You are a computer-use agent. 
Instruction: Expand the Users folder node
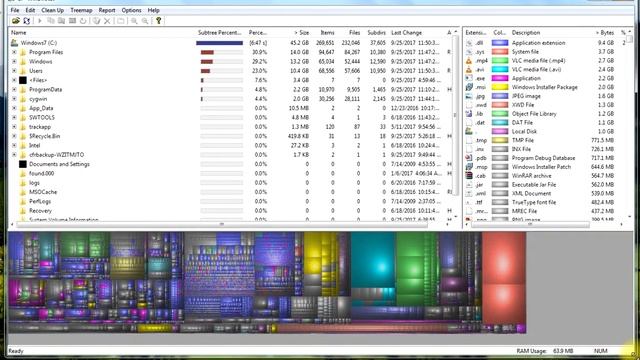pyautogui.click(x=14, y=71)
